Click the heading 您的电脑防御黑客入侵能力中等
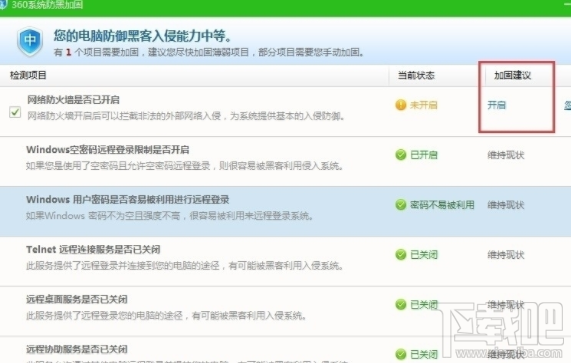Viewport: 571px width, 363px height. tap(143, 36)
